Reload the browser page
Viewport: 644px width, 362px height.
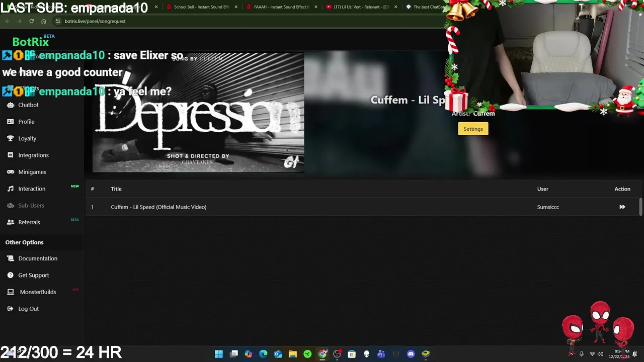(31, 21)
